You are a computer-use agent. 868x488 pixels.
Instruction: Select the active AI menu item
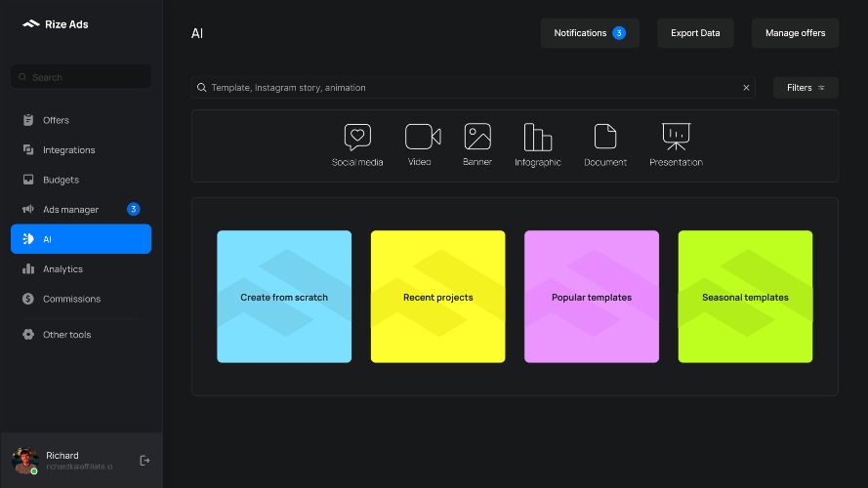pos(81,239)
